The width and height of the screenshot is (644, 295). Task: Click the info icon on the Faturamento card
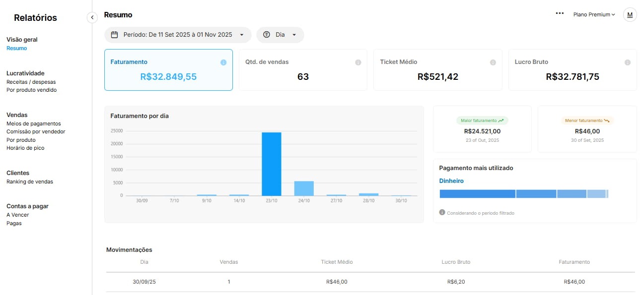(x=224, y=62)
